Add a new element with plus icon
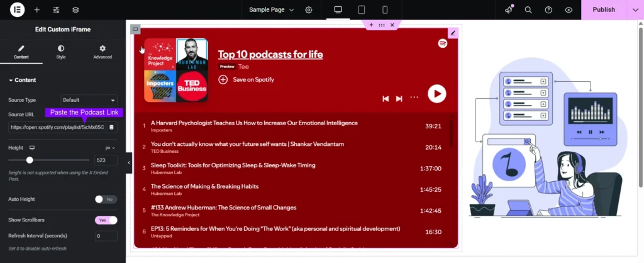Viewport: 644px width, 263px height. click(37, 10)
